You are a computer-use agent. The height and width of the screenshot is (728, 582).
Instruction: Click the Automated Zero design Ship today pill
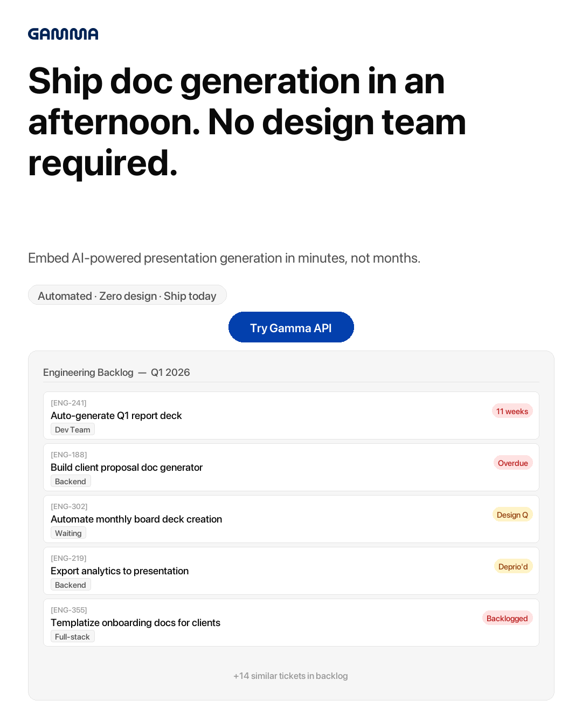point(127,296)
